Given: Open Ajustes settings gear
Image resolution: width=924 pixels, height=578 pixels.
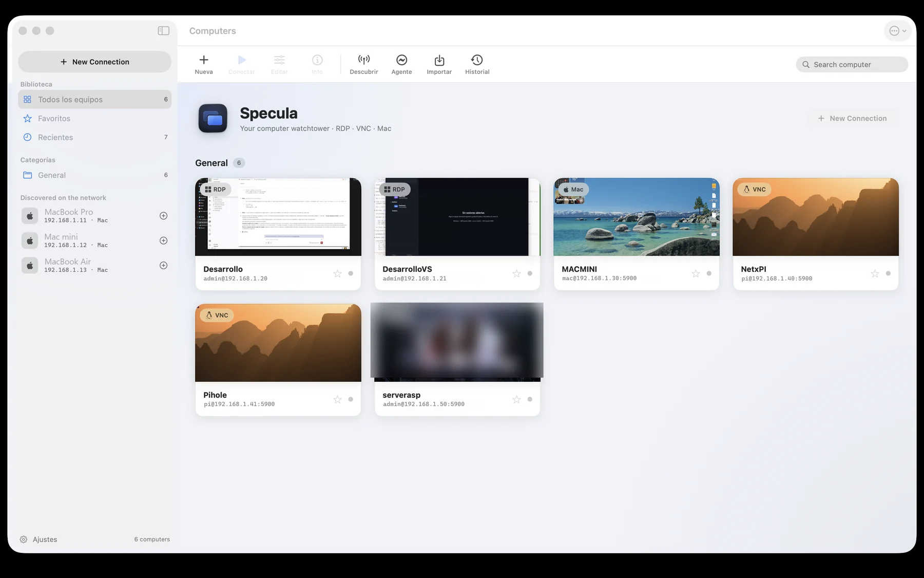Looking at the screenshot, I should click(24, 539).
